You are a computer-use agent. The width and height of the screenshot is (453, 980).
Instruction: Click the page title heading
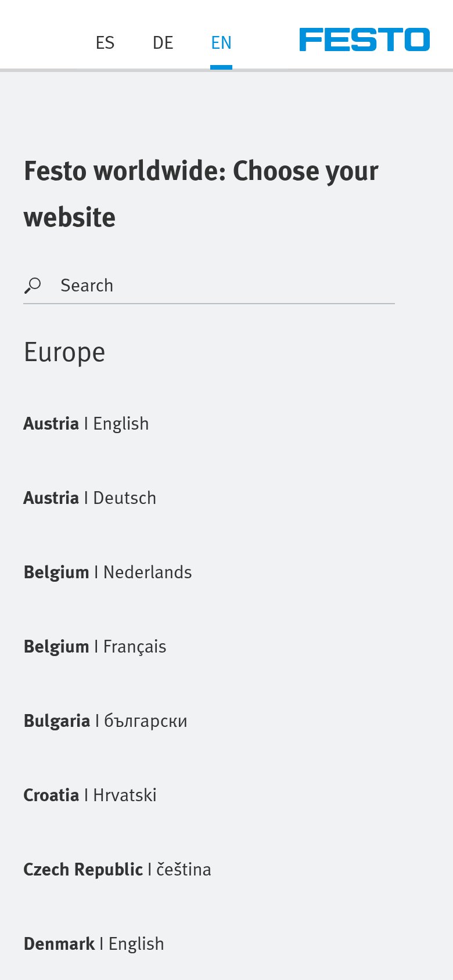tap(201, 194)
